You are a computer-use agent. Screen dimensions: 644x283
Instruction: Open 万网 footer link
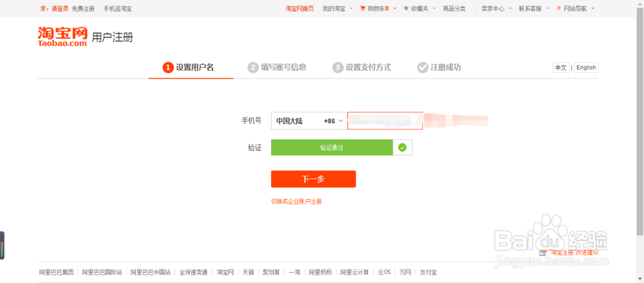405,272
